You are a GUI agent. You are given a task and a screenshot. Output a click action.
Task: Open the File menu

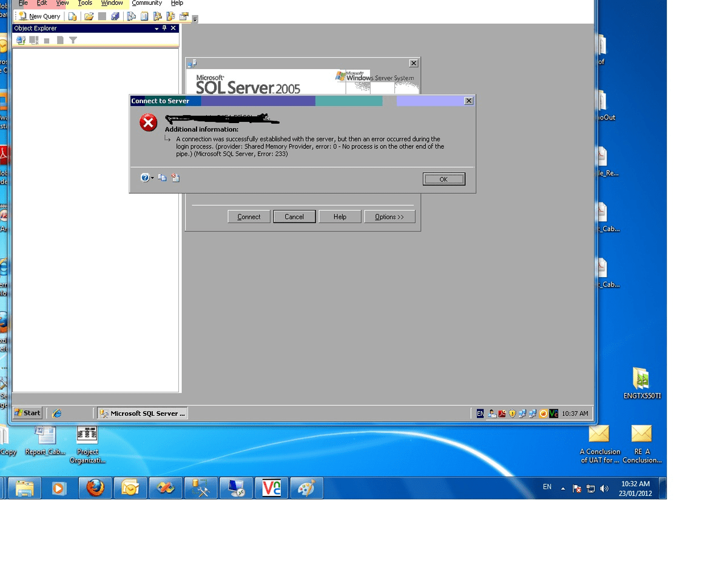coord(23,3)
